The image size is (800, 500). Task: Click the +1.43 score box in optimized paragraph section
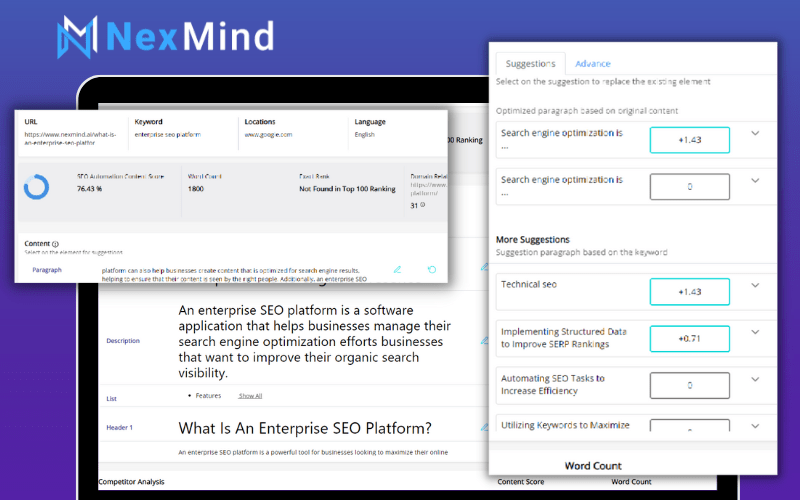(689, 140)
